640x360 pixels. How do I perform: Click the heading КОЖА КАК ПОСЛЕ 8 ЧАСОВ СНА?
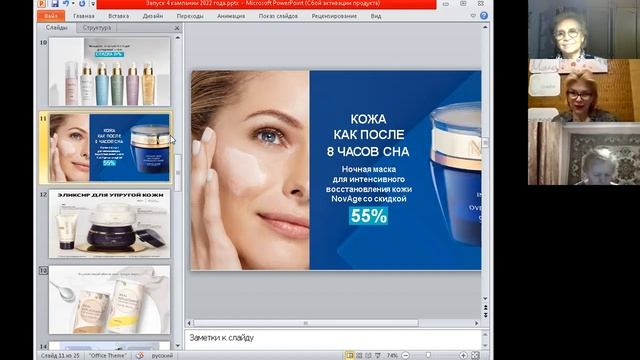(368, 135)
